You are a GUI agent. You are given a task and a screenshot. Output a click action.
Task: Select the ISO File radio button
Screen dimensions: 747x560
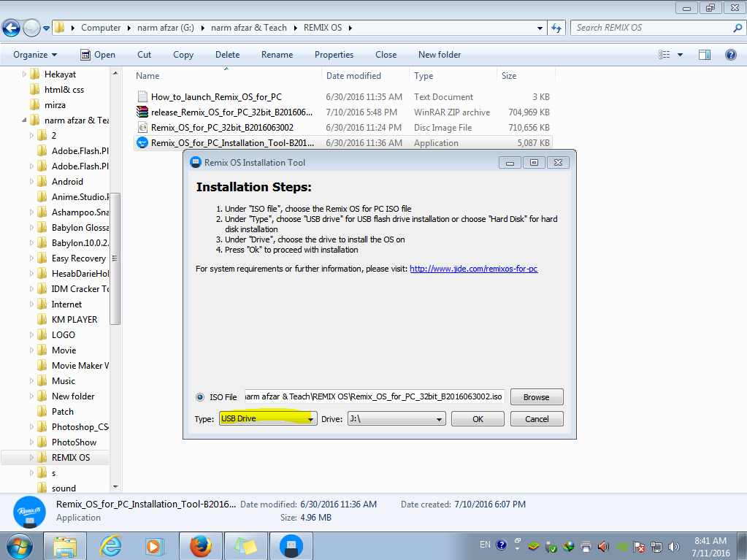(200, 397)
